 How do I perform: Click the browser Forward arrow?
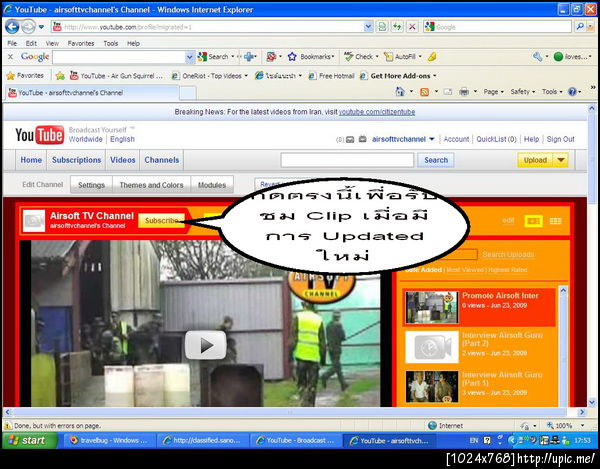click(x=28, y=27)
